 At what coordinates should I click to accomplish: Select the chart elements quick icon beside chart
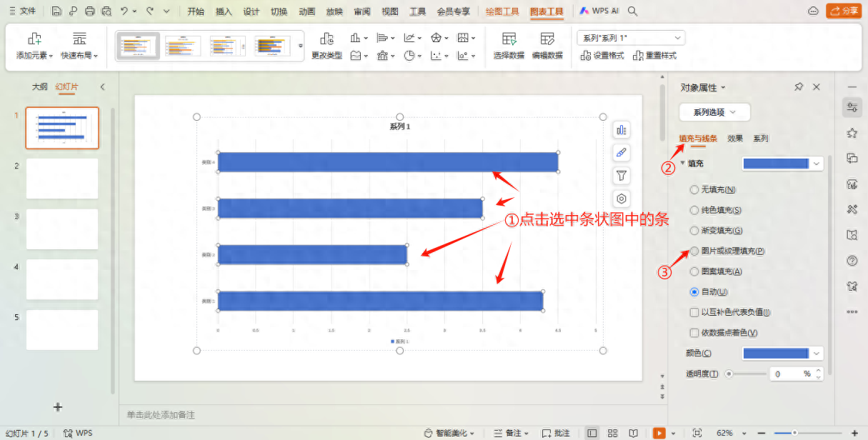pos(621,129)
